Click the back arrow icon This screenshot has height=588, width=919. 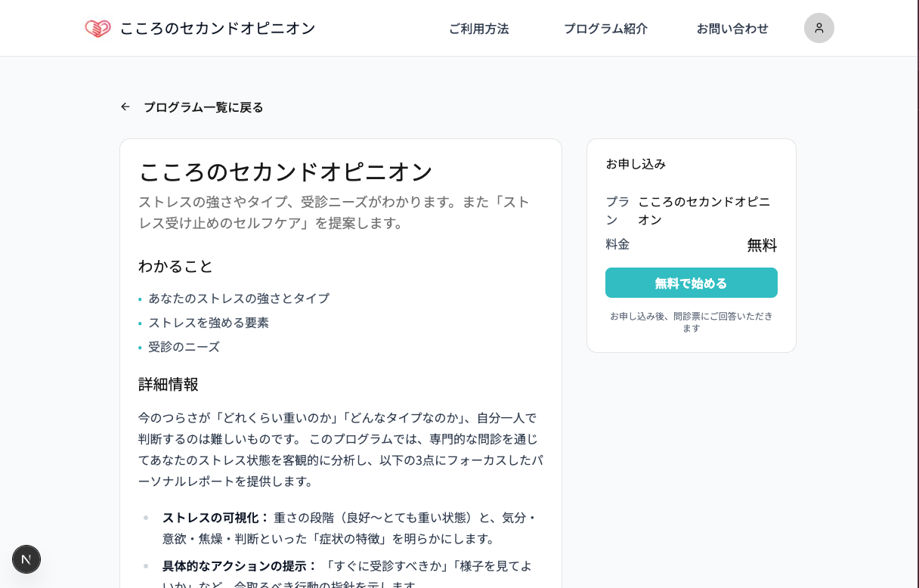pyautogui.click(x=125, y=107)
